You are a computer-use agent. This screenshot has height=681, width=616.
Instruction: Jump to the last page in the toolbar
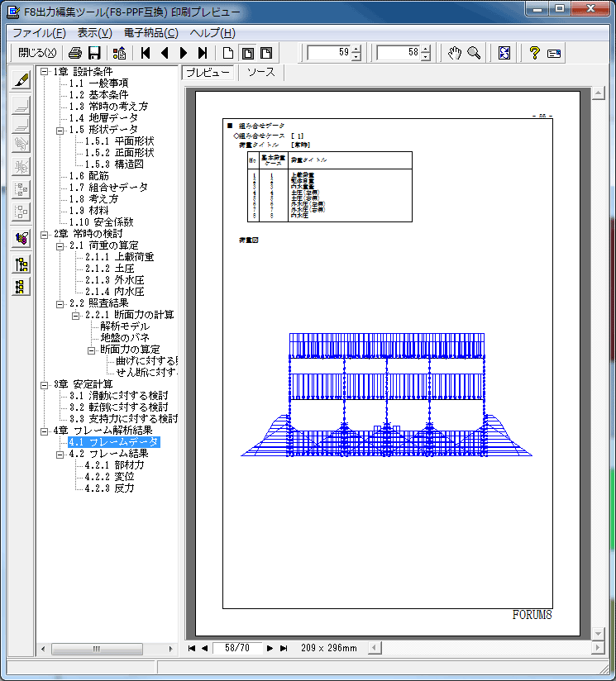click(x=203, y=53)
